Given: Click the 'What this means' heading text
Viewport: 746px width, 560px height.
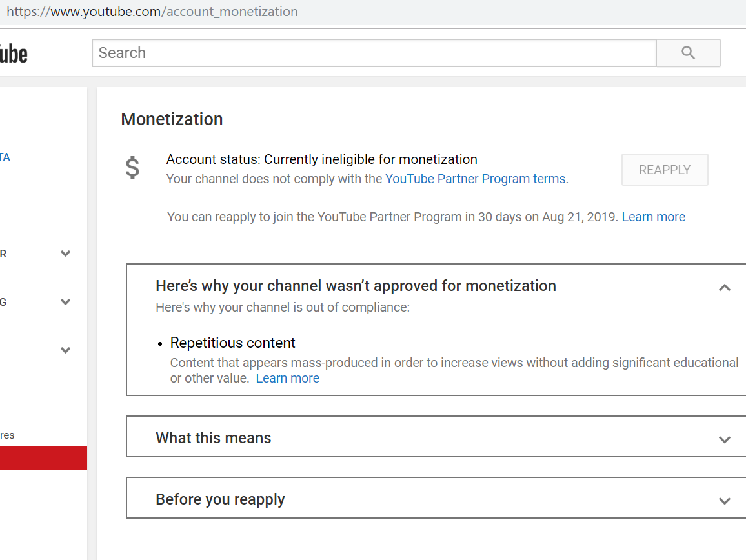Looking at the screenshot, I should click(x=213, y=437).
